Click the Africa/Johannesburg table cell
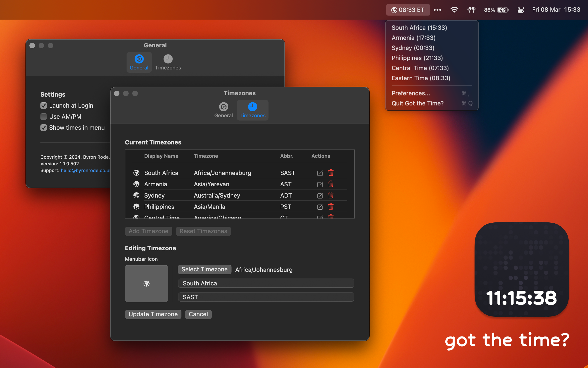Viewport: 588px width, 368px height. coord(223,173)
